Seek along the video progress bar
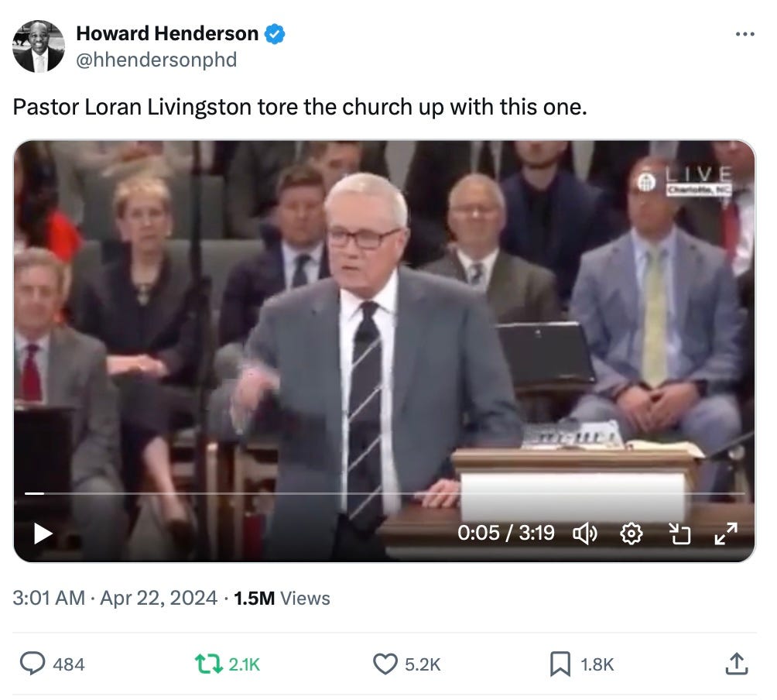Image resolution: width=777 pixels, height=700 pixels. point(385,493)
